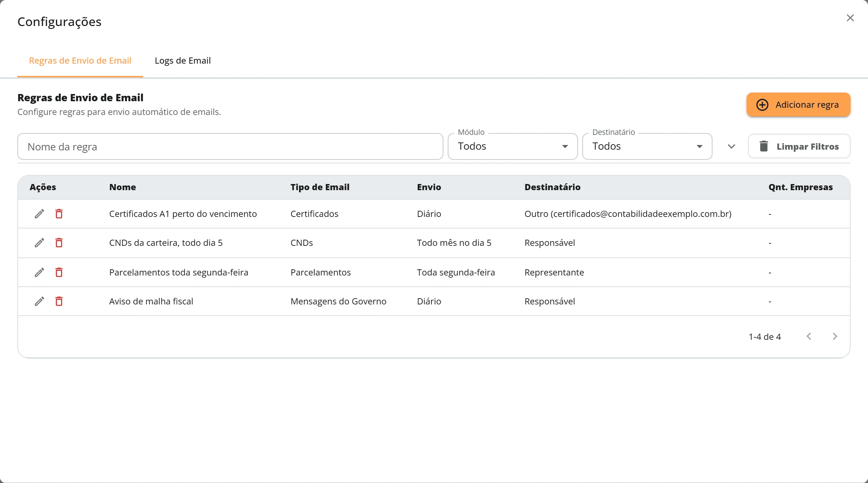Open the Módulo dropdown
Viewport: 868px width, 483px height.
pyautogui.click(x=512, y=146)
